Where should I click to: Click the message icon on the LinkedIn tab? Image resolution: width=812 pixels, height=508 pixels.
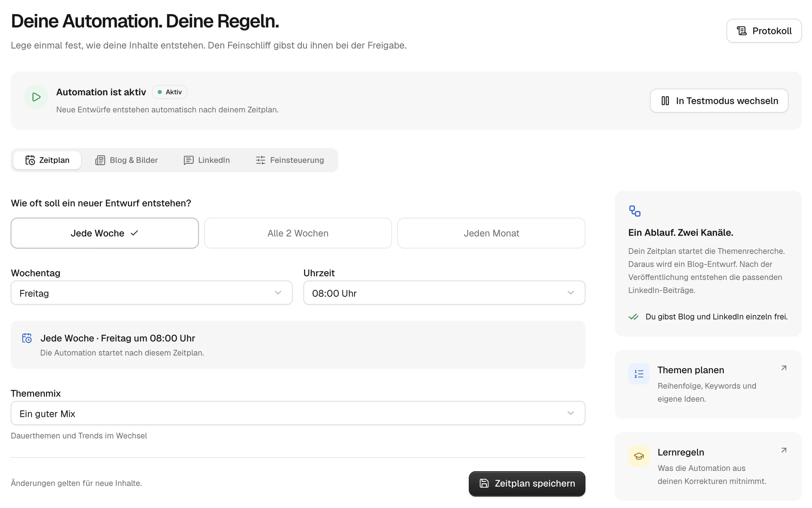click(x=189, y=160)
